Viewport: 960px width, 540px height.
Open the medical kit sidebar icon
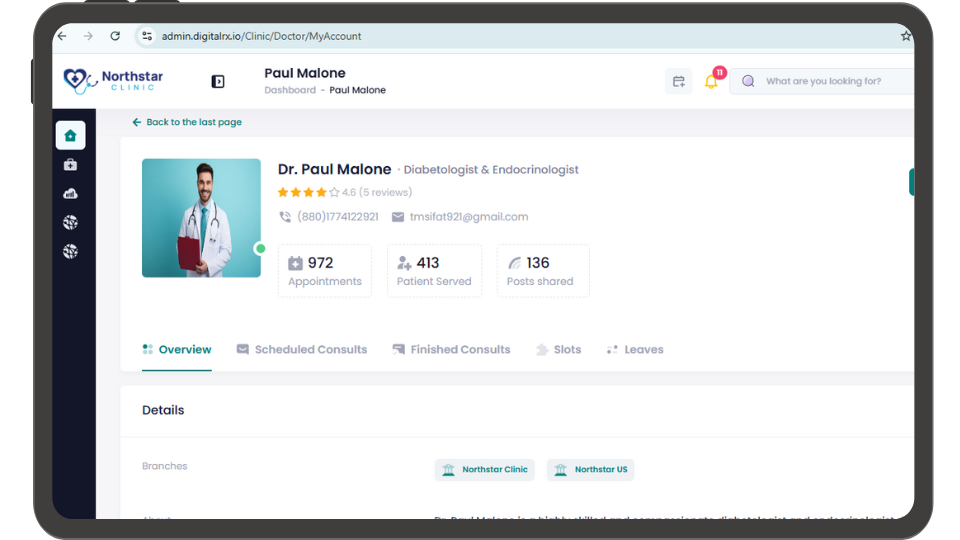tap(70, 164)
